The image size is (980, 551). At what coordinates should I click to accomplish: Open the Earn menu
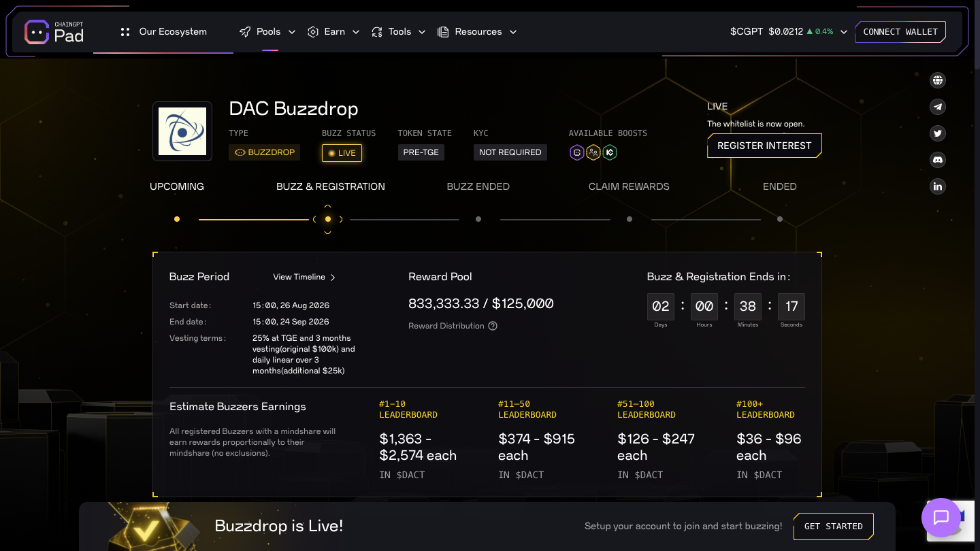[x=333, y=32]
